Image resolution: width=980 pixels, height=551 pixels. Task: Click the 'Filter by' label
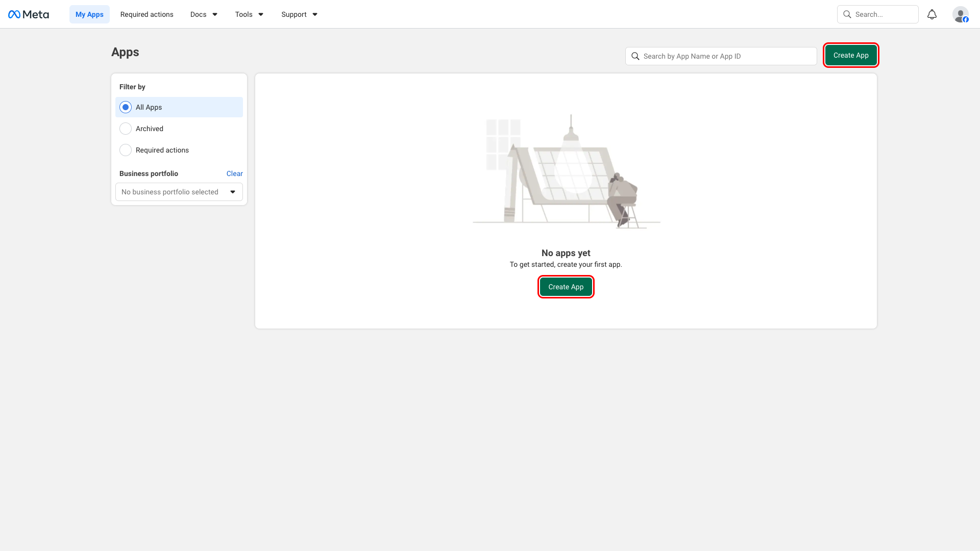pos(132,87)
